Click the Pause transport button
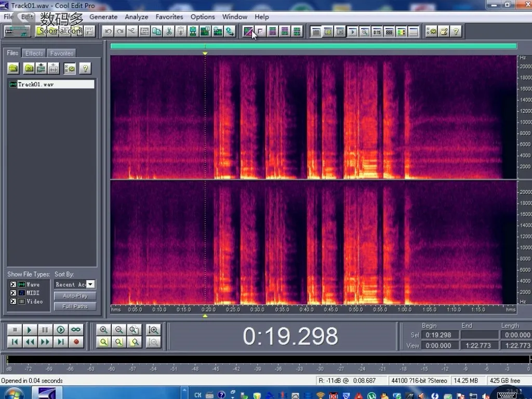The width and height of the screenshot is (532, 399). pos(45,329)
